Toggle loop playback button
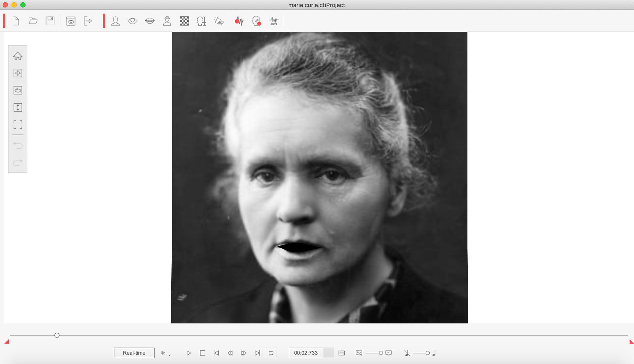Screen dimensions: 634x364 [271, 353]
